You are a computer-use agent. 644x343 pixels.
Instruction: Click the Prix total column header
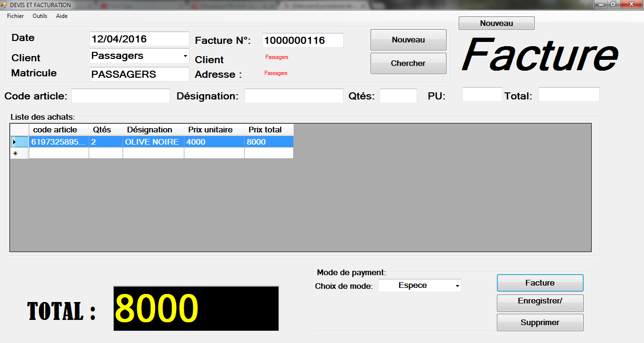click(x=269, y=130)
